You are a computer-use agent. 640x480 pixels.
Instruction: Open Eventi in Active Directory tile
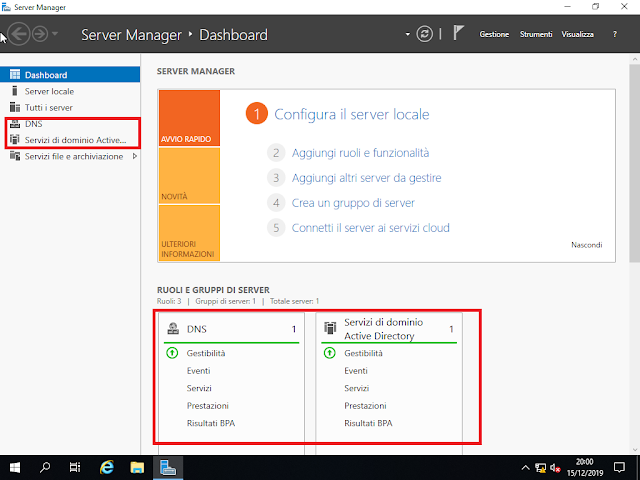(356, 371)
